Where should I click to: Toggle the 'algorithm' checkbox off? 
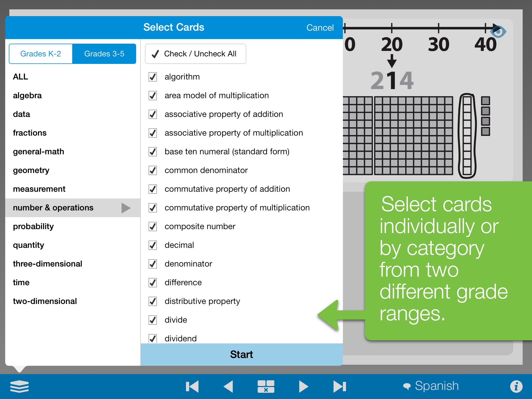[152, 77]
